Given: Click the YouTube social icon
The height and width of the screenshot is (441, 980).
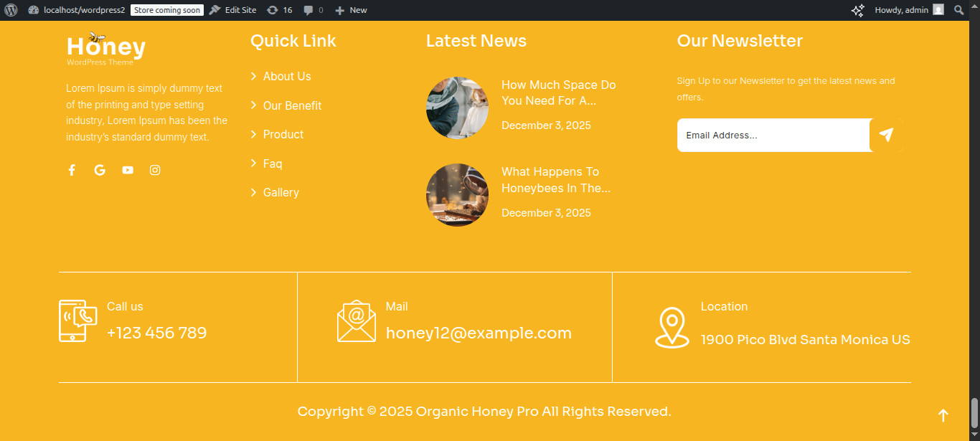Looking at the screenshot, I should point(128,170).
